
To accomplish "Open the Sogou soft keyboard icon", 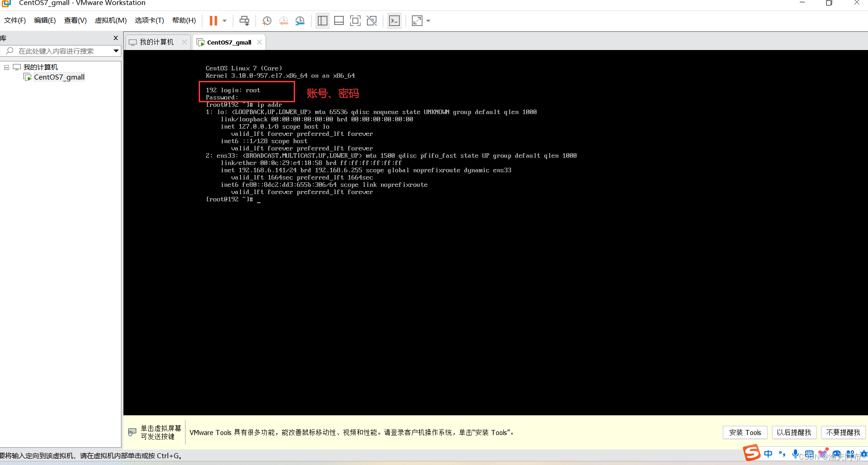I will pyautogui.click(x=809, y=454).
